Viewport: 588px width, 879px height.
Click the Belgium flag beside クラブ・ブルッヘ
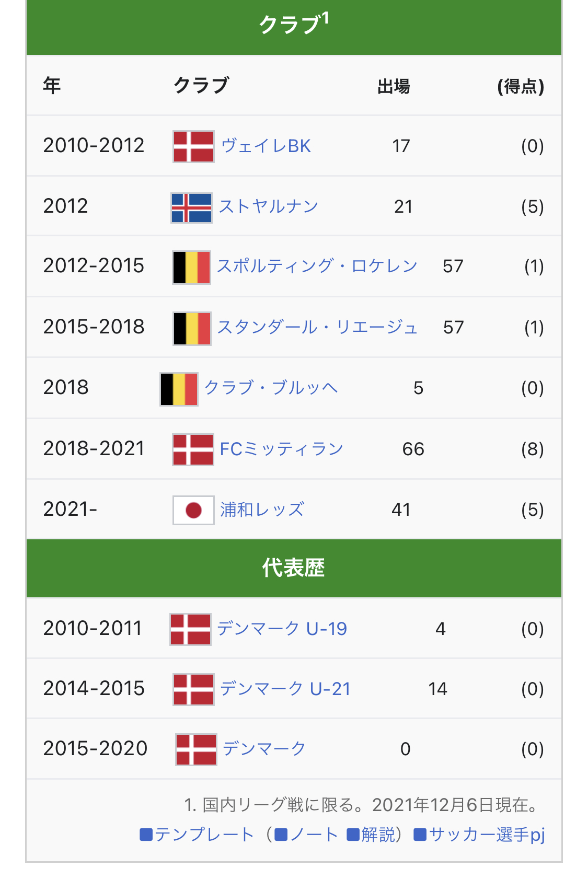179,389
